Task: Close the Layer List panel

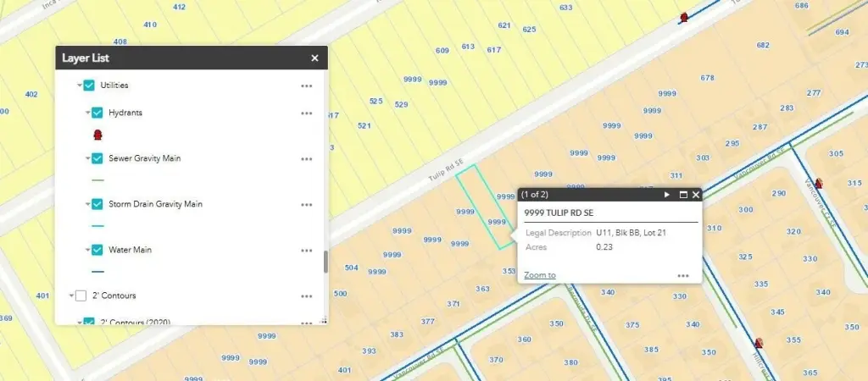Action: 314,58
